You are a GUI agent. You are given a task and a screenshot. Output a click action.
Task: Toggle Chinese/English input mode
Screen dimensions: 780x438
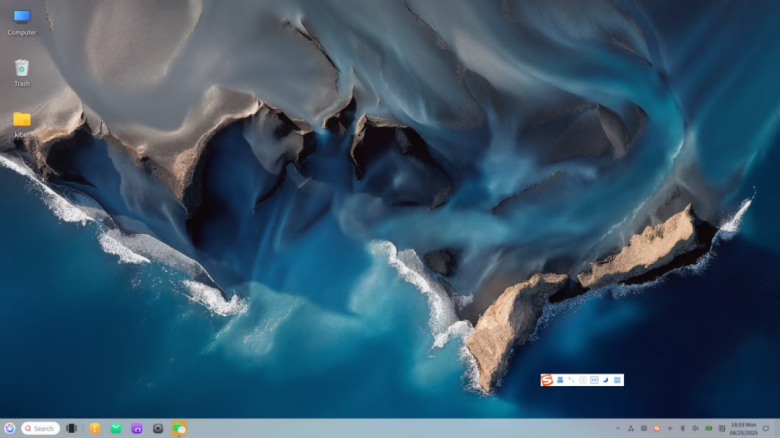(x=560, y=380)
